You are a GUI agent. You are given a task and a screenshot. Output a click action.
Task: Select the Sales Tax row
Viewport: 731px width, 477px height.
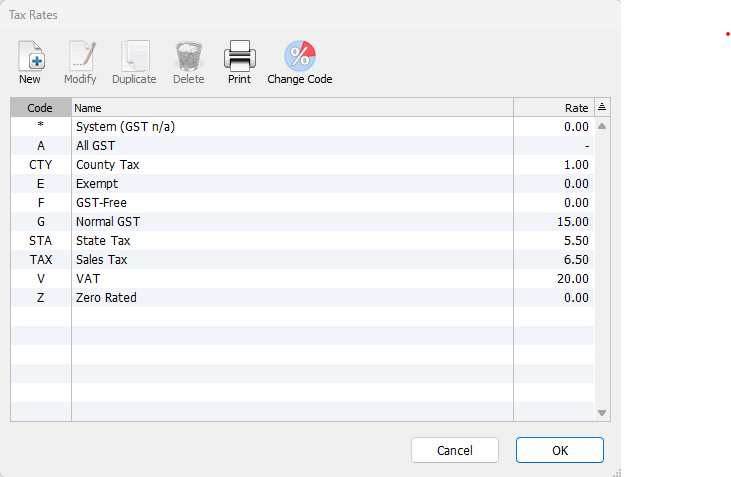coord(302,259)
